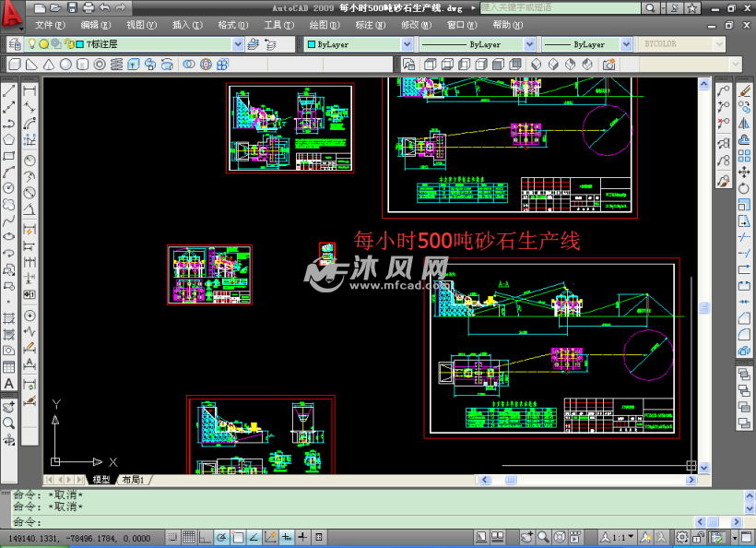The width and height of the screenshot is (756, 548).
Task: Select the Mirror modify tool
Action: pyautogui.click(x=744, y=123)
